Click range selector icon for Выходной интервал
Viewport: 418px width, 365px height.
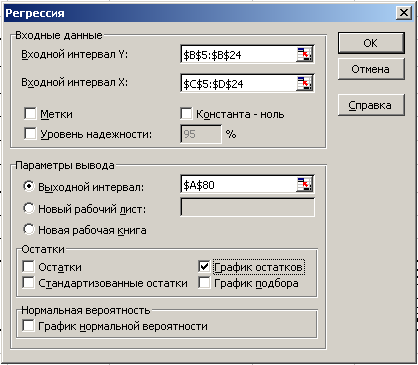(x=304, y=184)
